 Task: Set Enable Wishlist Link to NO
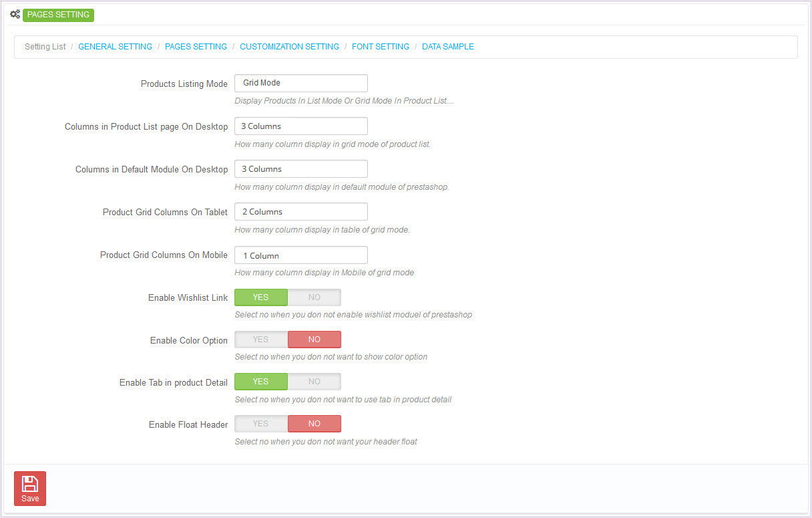[x=314, y=297]
